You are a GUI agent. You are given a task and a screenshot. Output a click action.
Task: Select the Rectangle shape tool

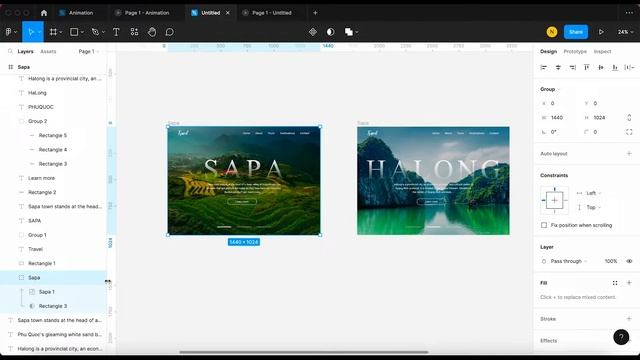(74, 32)
